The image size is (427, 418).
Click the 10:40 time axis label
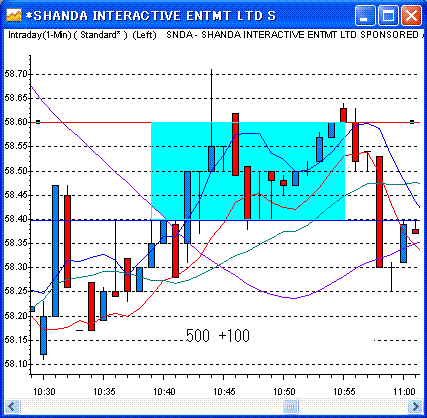point(164,391)
